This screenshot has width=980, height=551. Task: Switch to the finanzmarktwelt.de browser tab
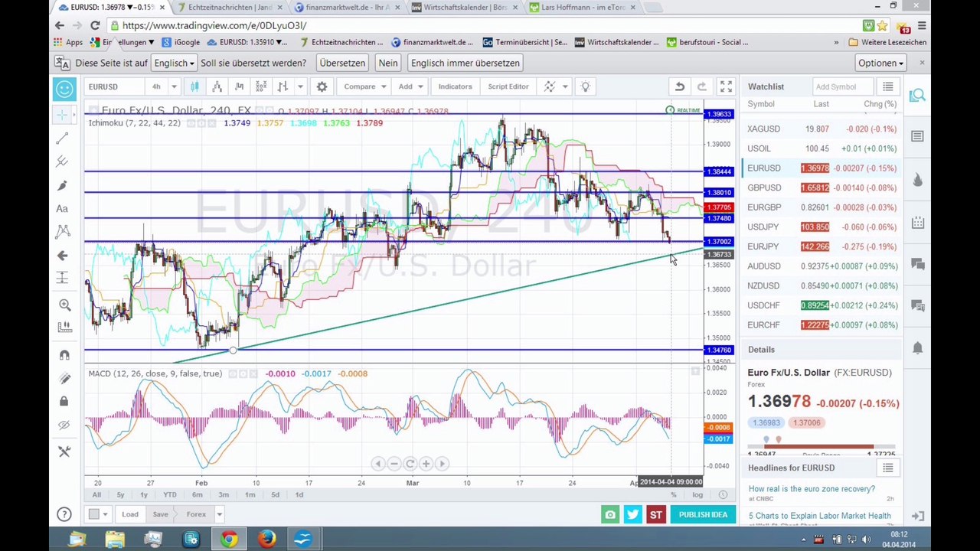pos(347,8)
